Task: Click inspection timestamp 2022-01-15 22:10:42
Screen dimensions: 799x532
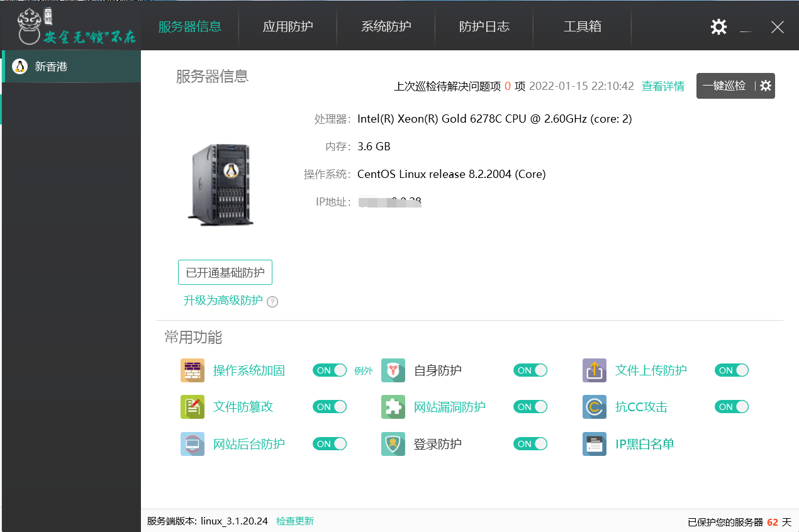Action: [581, 86]
